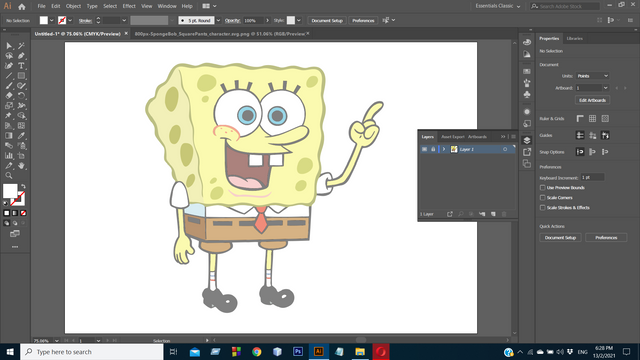Viewport: 640px width, 360px height.
Task: Open the Units dropdown showing Points
Action: [x=593, y=76]
